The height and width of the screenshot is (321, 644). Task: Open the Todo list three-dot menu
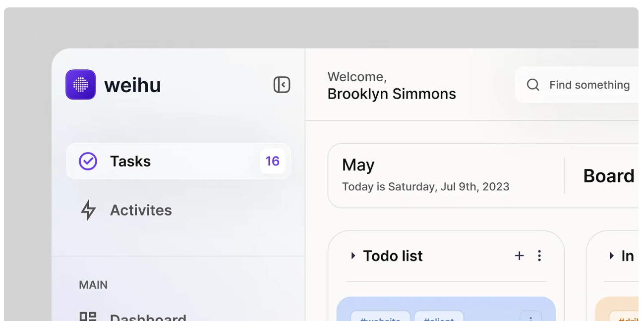pos(539,256)
